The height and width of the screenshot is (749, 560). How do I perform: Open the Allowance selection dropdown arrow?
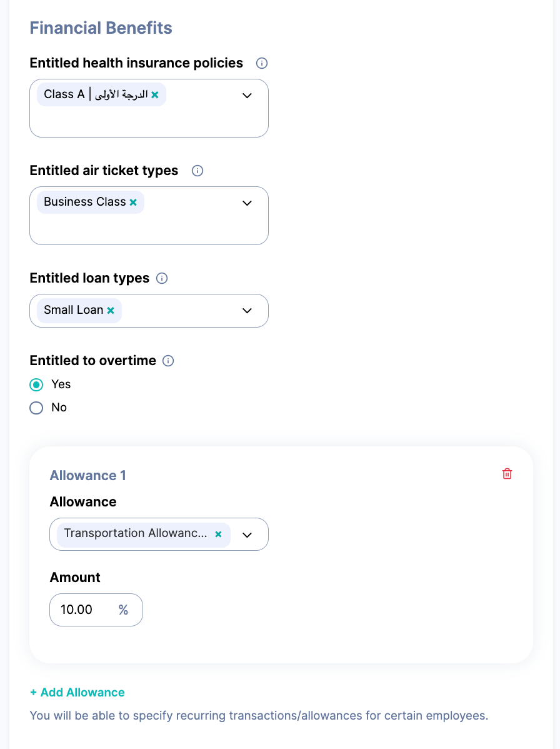point(247,535)
